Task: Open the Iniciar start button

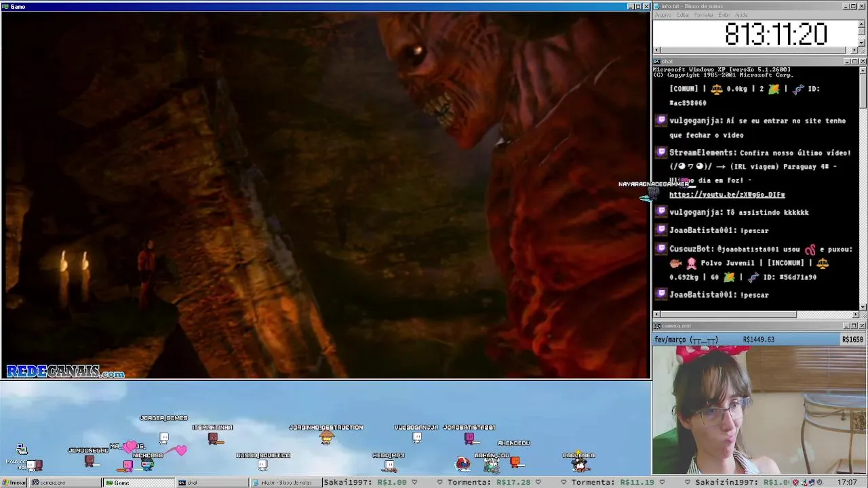Action: pyautogui.click(x=14, y=483)
